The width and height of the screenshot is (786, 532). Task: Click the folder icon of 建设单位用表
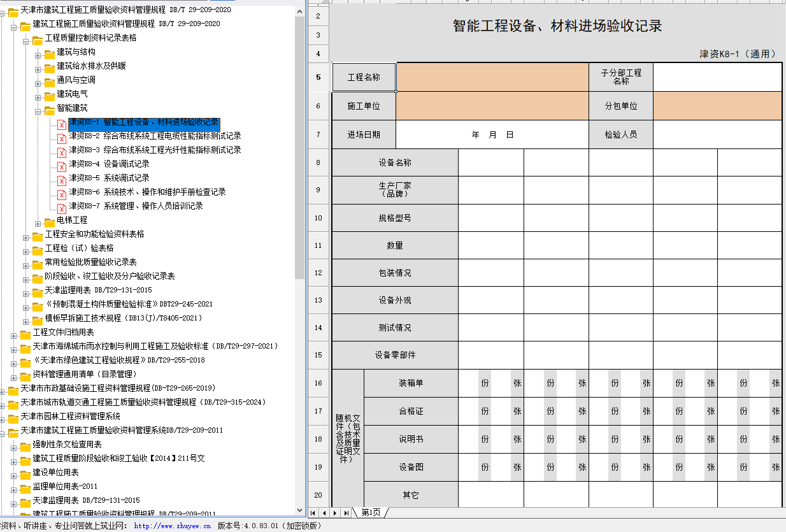pyautogui.click(x=25, y=474)
